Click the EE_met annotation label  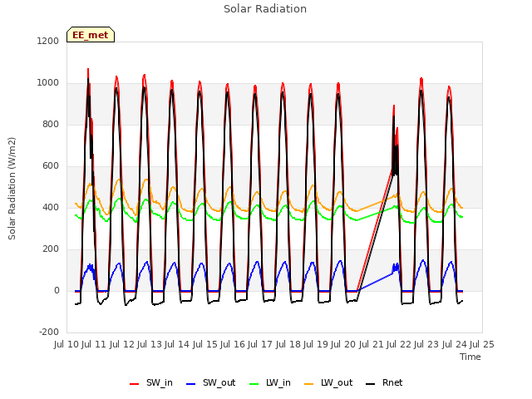click(x=91, y=35)
